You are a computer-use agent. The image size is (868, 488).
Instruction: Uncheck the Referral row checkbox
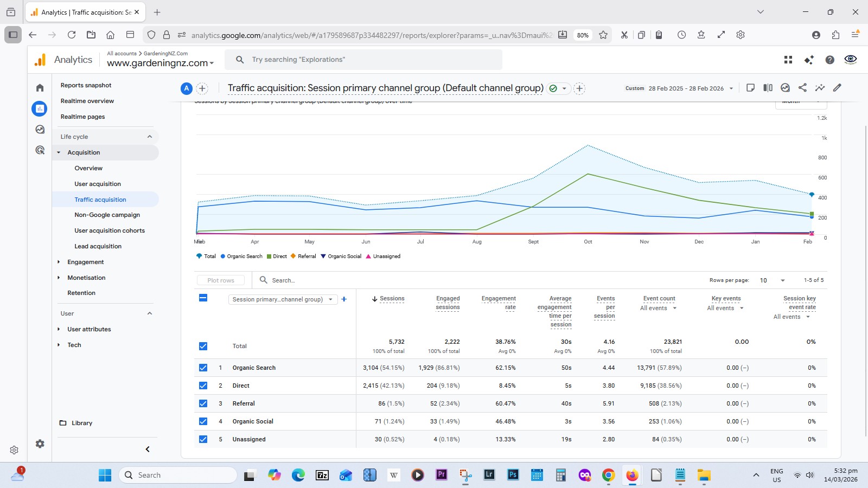pos(203,403)
